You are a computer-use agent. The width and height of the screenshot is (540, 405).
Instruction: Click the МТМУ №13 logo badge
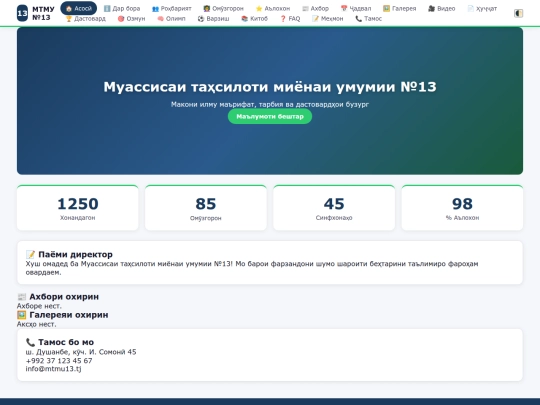click(x=22, y=13)
